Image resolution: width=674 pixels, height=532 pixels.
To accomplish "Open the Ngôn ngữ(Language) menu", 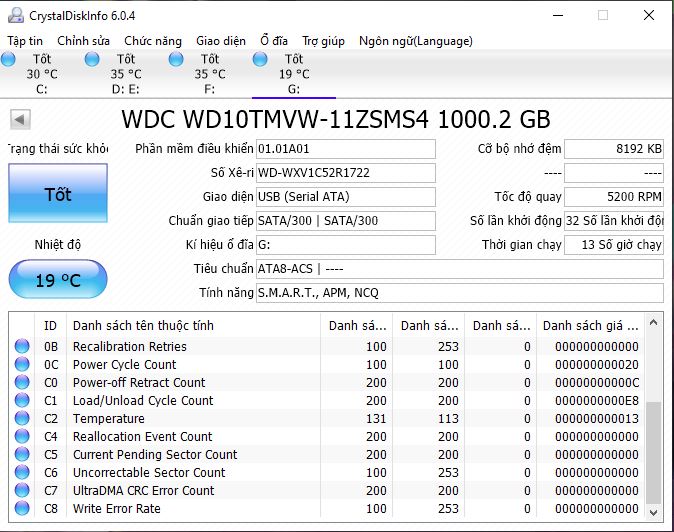I will [x=416, y=41].
